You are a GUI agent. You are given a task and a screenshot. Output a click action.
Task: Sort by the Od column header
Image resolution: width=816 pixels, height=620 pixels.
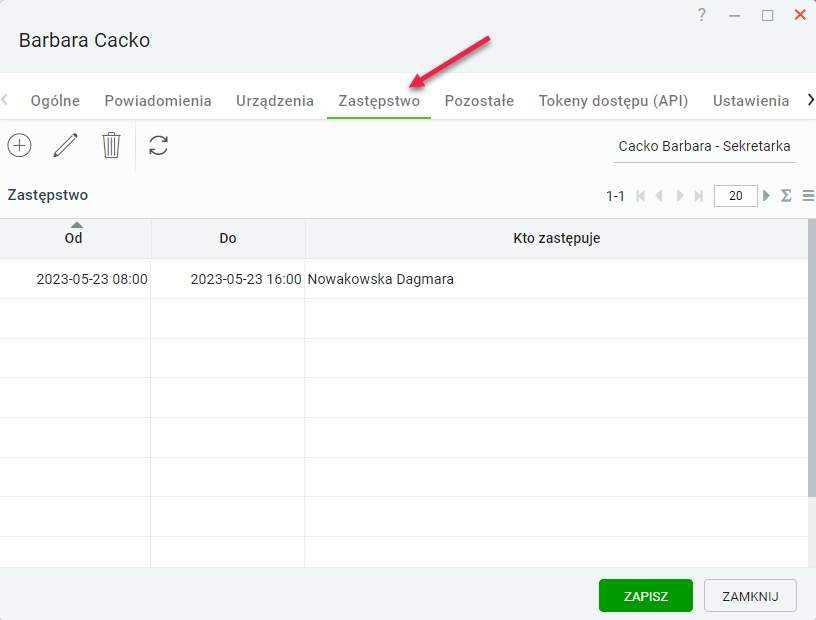[75, 238]
